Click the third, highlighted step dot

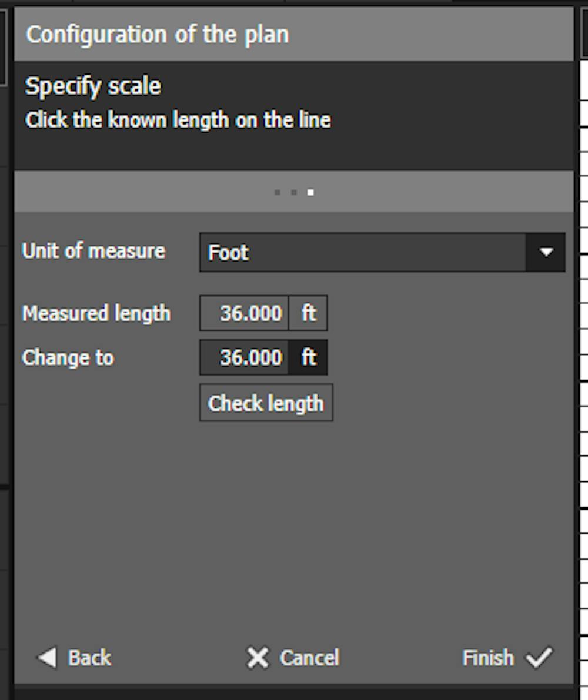pos(310,192)
